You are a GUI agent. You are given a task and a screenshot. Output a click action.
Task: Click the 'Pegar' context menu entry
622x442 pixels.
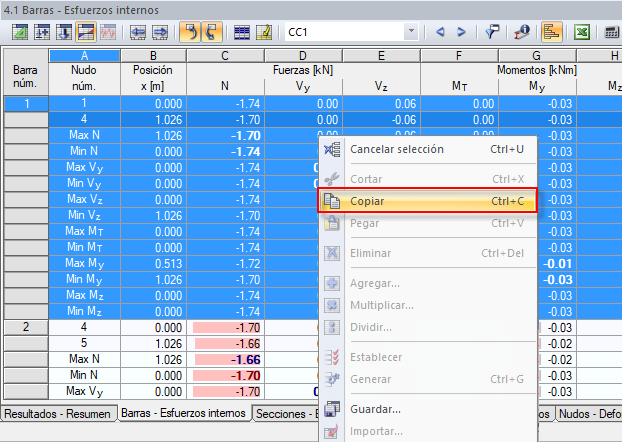click(x=428, y=223)
